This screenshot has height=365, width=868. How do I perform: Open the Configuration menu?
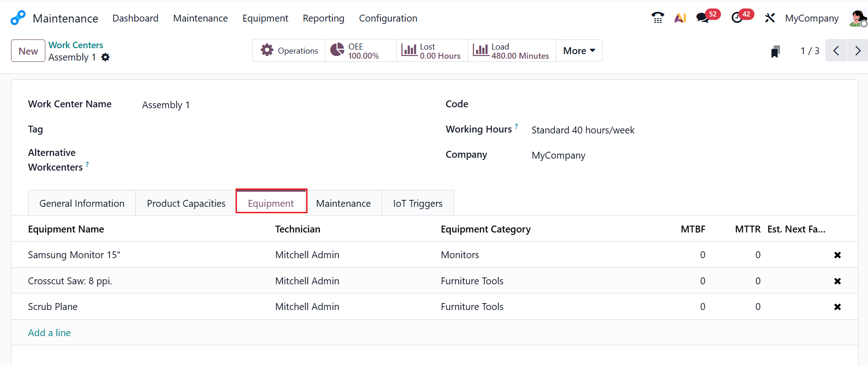pos(388,18)
